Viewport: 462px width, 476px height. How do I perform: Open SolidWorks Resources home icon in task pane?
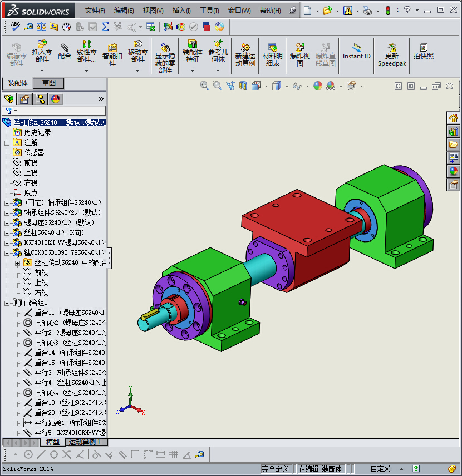(x=453, y=118)
